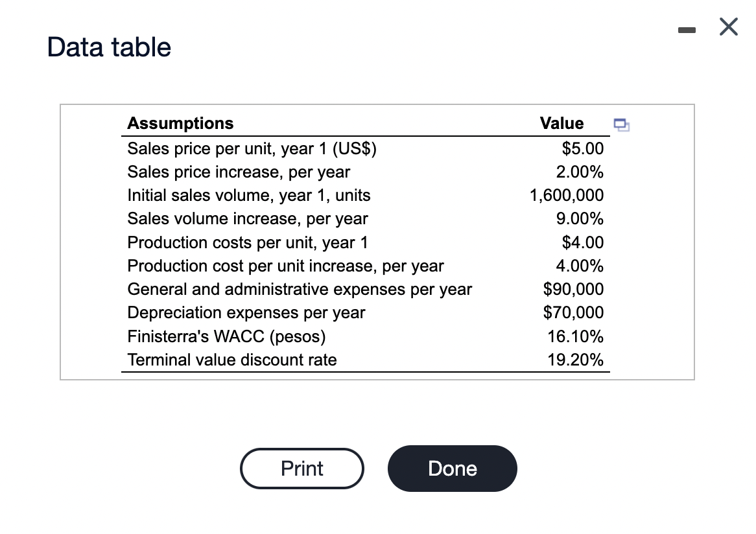Screen dimensions: 756x534
Task: Select the $4.00 production cost value
Action: point(582,242)
